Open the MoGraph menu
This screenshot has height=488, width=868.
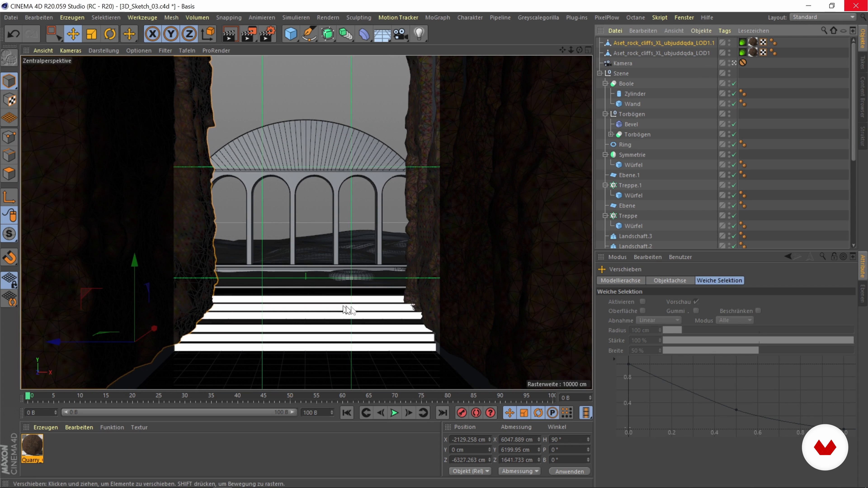[437, 18]
